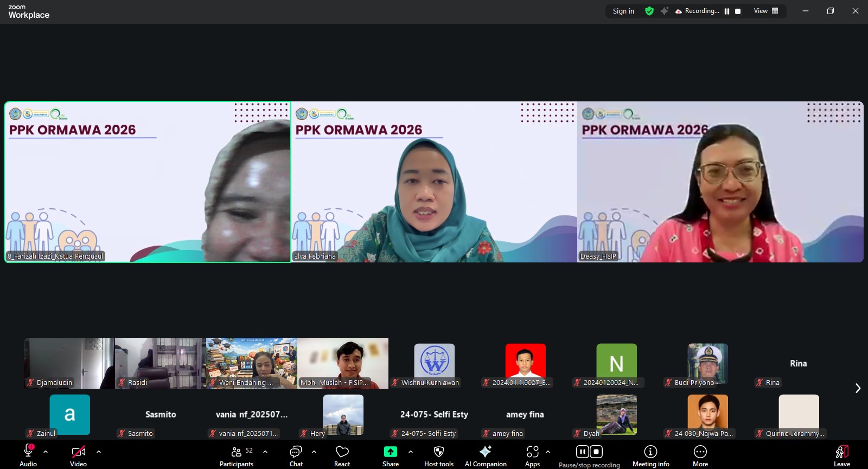
Task: Open Host tools shield icon
Action: click(438, 455)
